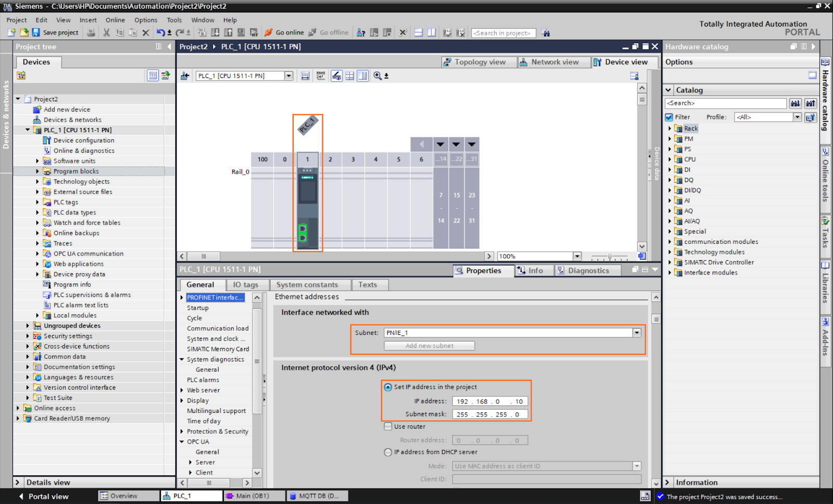Open Main (OB1) editor from taskbar
The height and width of the screenshot is (504, 833).
[x=254, y=496]
